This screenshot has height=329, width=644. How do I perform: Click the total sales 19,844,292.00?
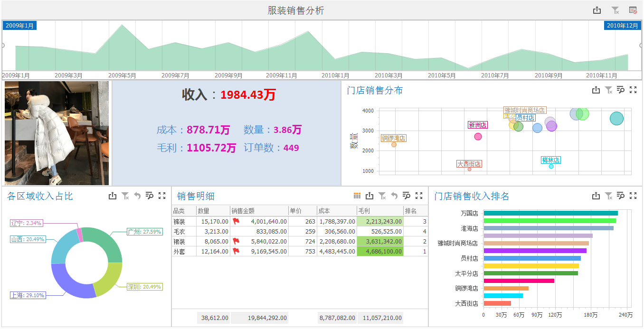coord(259,318)
